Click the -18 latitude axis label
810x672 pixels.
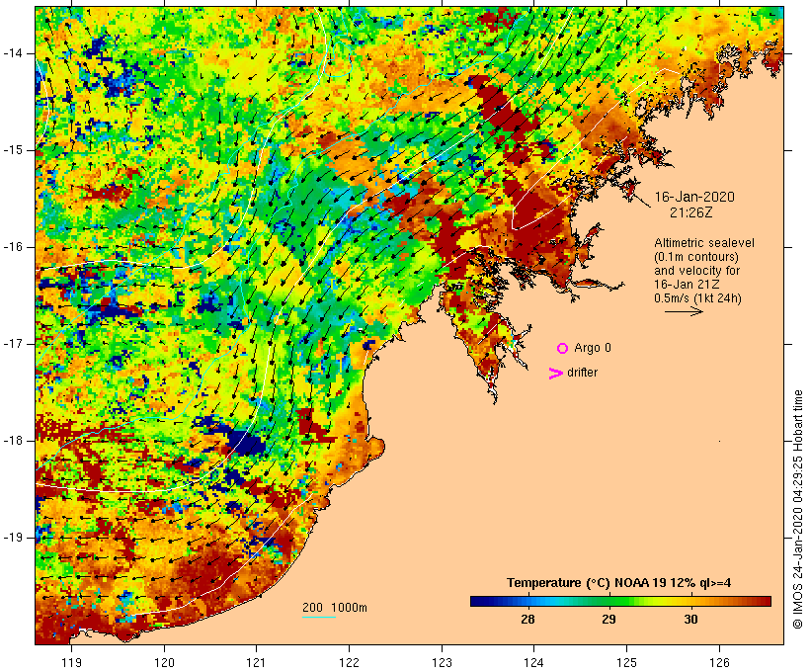coord(13,441)
